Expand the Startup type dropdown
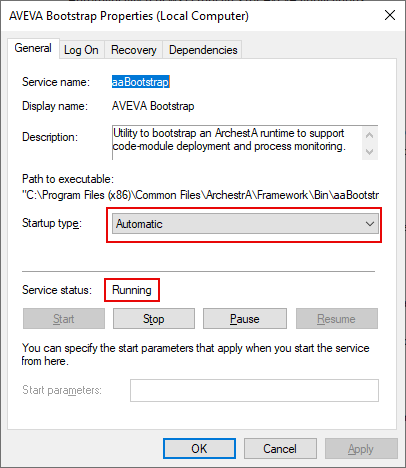406x468 pixels. point(245,224)
